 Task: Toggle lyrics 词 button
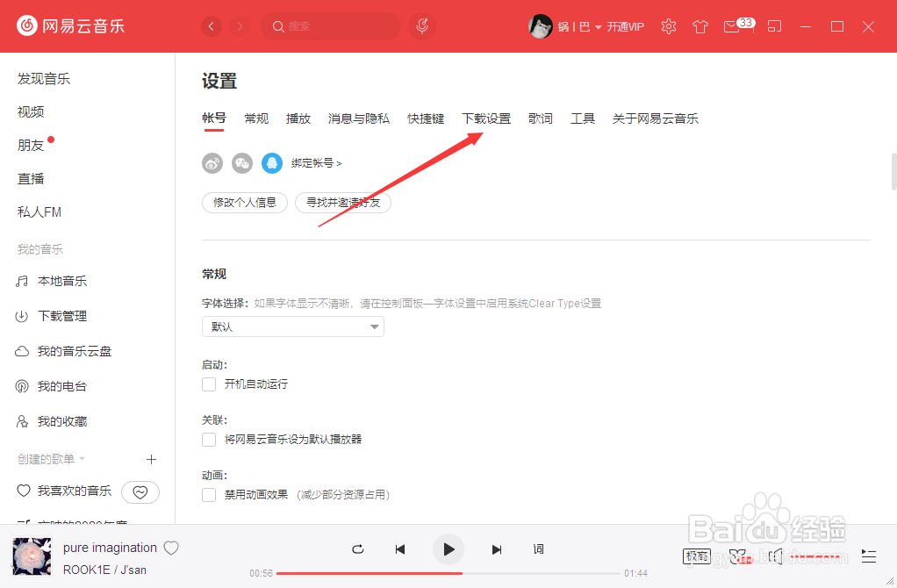tap(538, 549)
